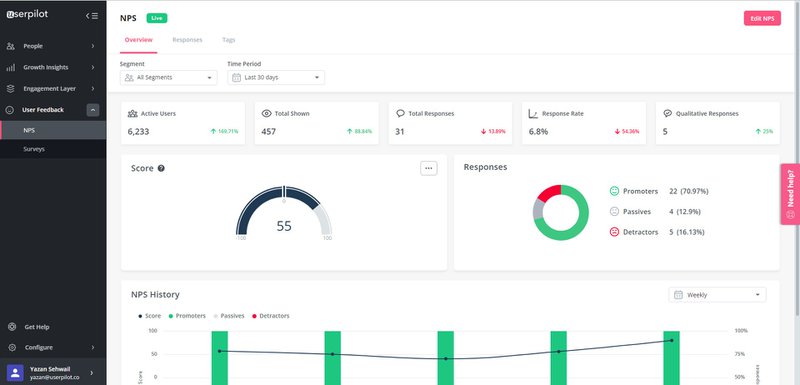Click the Get Help link
Screen dimensions: 800x385
(37, 327)
